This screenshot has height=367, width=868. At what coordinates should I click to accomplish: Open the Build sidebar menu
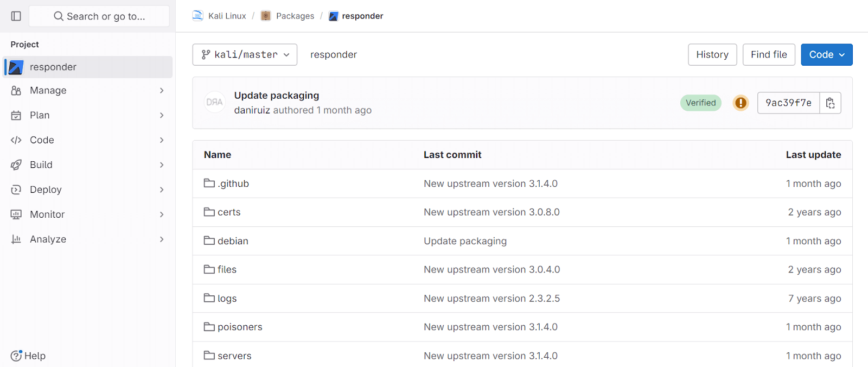88,164
